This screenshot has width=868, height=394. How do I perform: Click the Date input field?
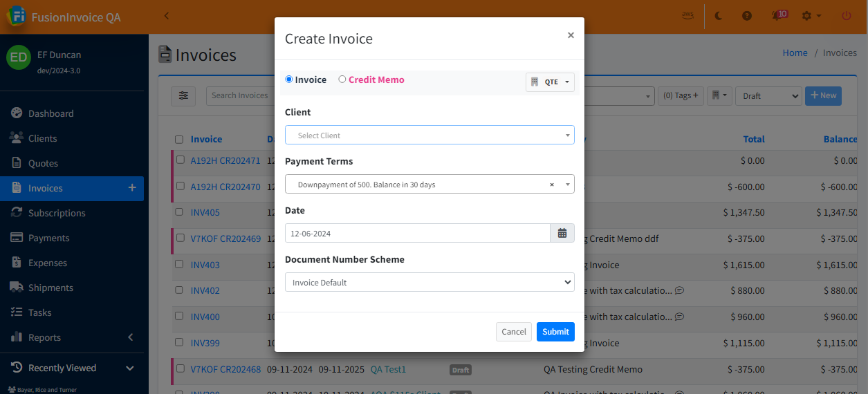[417, 234]
